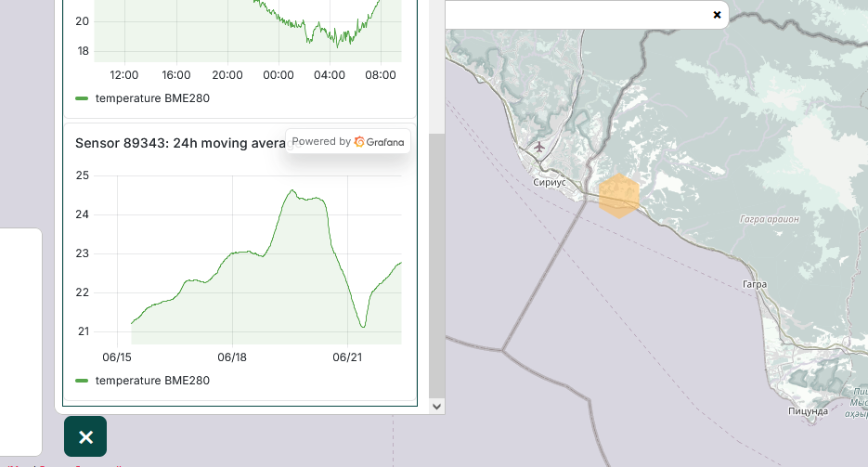Click the 16:00 time label on top chart
The width and height of the screenshot is (868, 467).
coord(176,74)
